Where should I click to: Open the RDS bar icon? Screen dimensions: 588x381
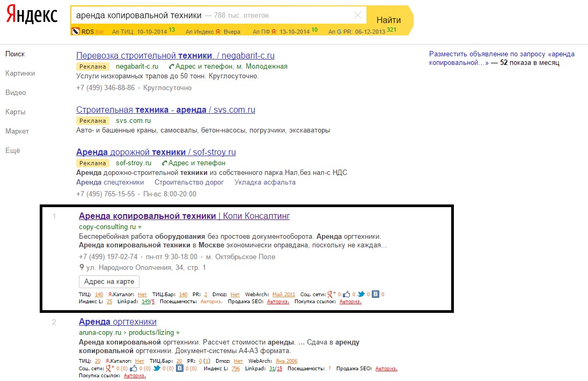coord(75,32)
